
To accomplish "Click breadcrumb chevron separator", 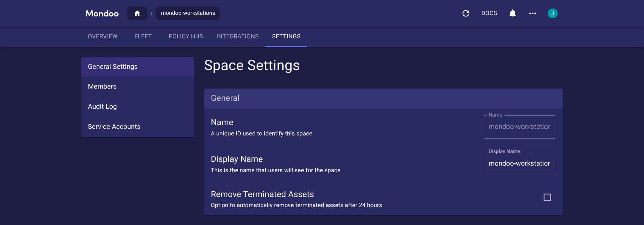I will [152, 13].
